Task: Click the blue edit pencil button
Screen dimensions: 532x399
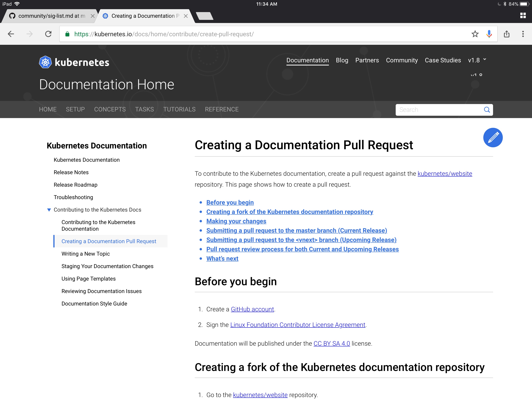Action: (x=493, y=137)
